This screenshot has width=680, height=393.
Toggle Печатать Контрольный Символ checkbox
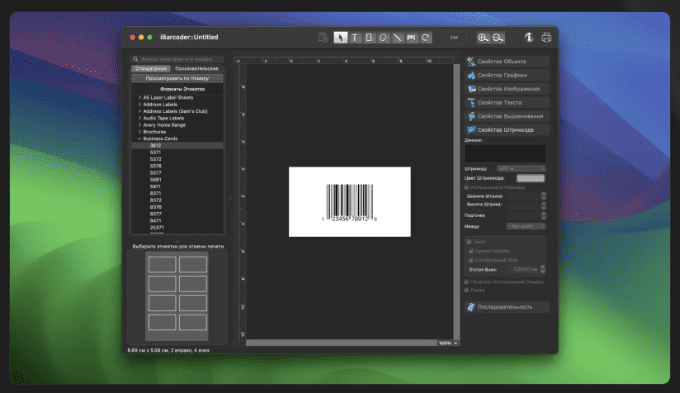tap(467, 282)
